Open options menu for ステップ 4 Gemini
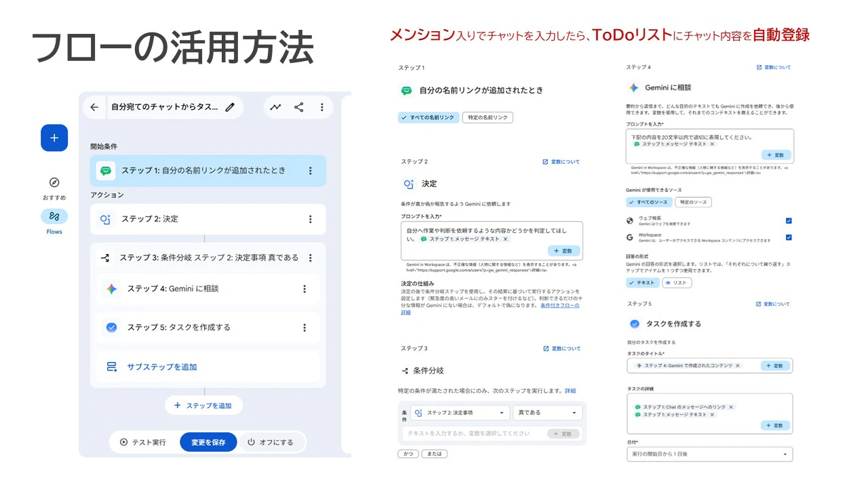Image resolution: width=868 pixels, height=488 pixels. pyautogui.click(x=304, y=289)
